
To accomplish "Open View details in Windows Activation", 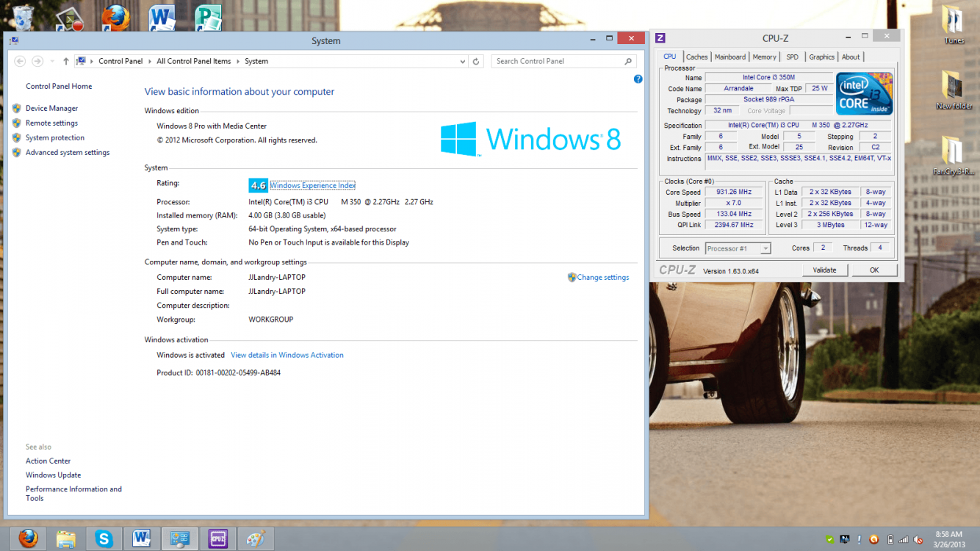I will tap(287, 355).
